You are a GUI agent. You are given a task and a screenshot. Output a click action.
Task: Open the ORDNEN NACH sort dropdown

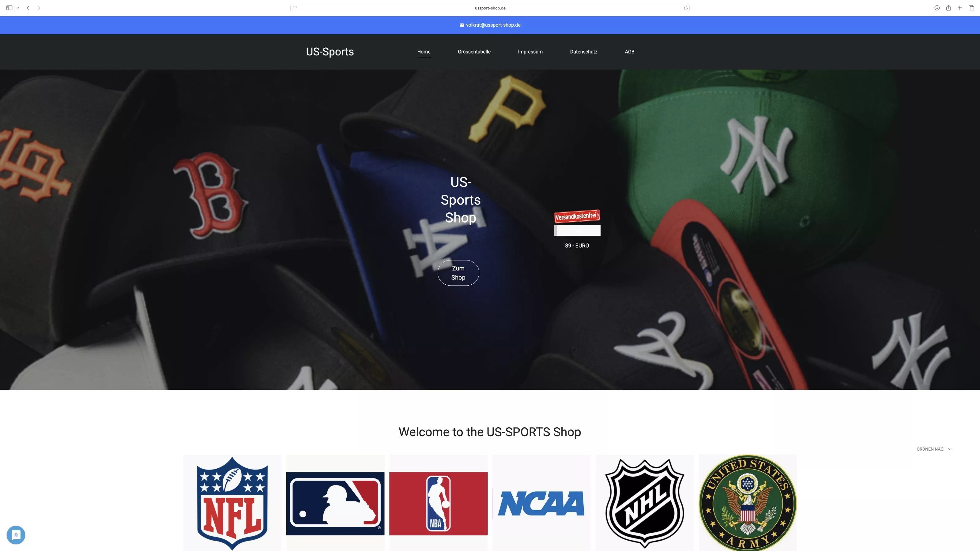tap(934, 449)
